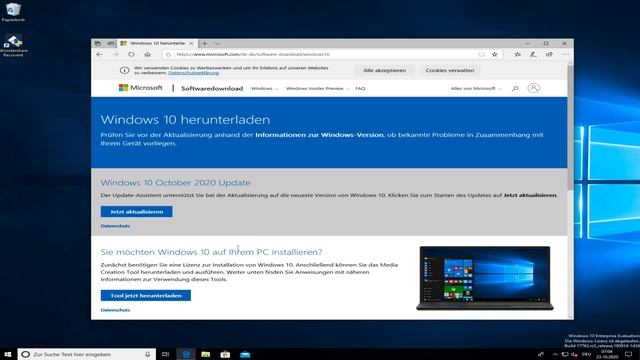Click the page vertical scrollbar thumb
This screenshot has width=640, height=360.
(570, 127)
